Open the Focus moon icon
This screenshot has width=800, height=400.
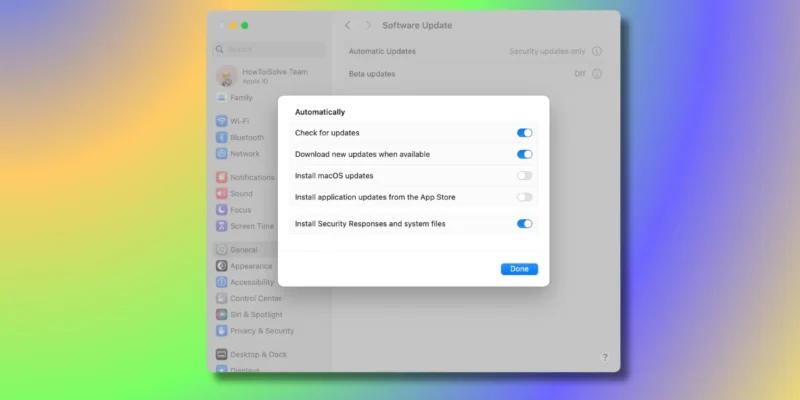point(221,210)
